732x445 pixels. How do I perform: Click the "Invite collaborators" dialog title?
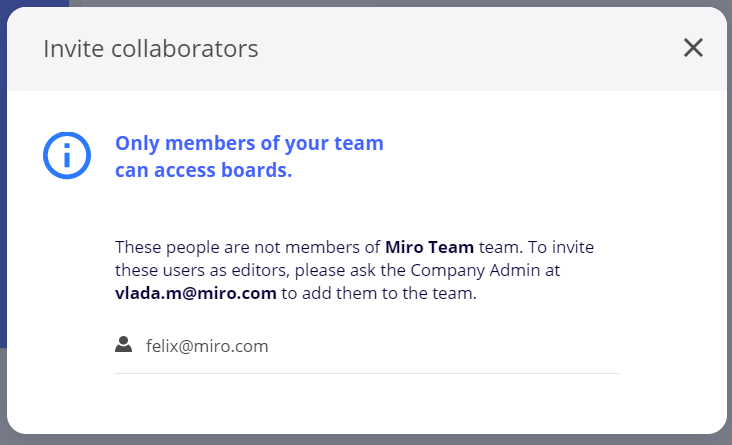150,48
